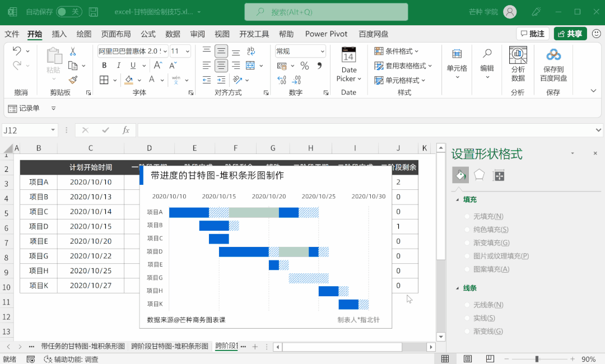Click the 批注 button

coord(533,34)
